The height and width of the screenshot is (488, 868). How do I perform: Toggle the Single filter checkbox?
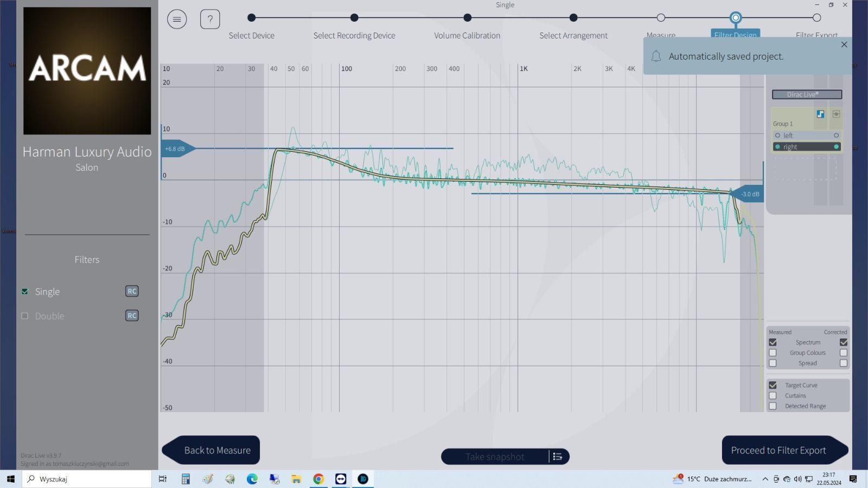tap(25, 292)
